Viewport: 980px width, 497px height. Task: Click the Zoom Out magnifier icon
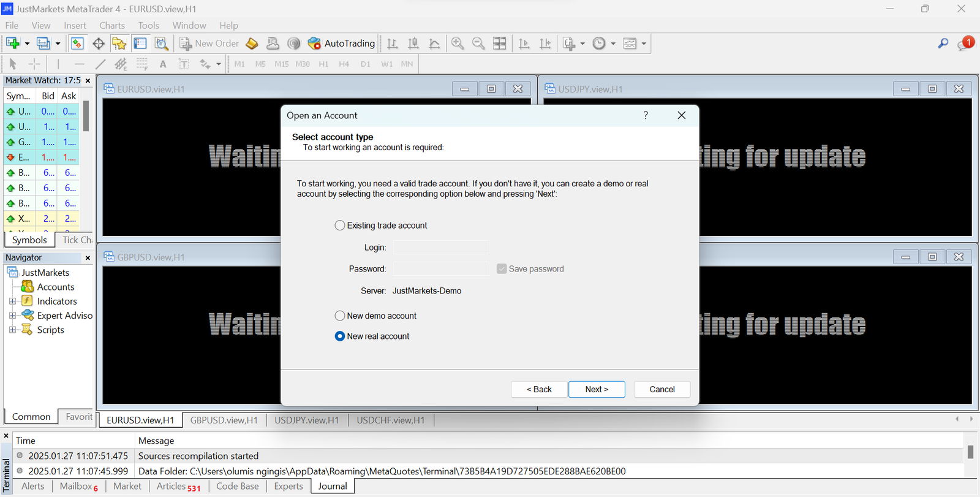[478, 44]
